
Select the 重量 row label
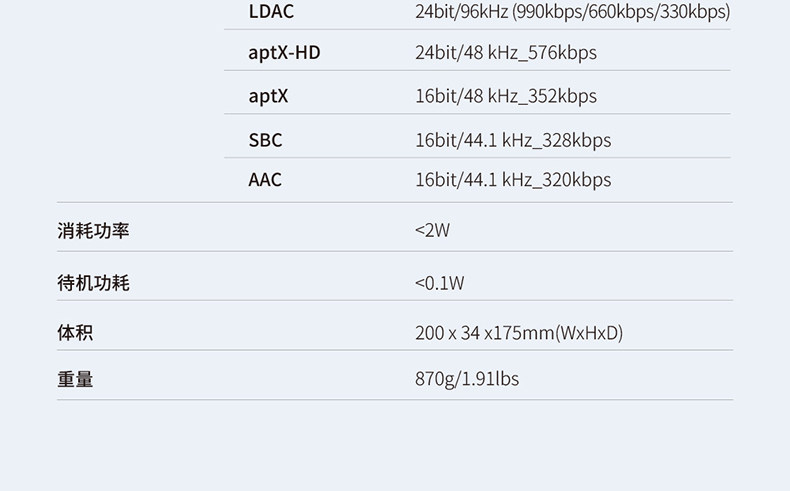point(75,379)
